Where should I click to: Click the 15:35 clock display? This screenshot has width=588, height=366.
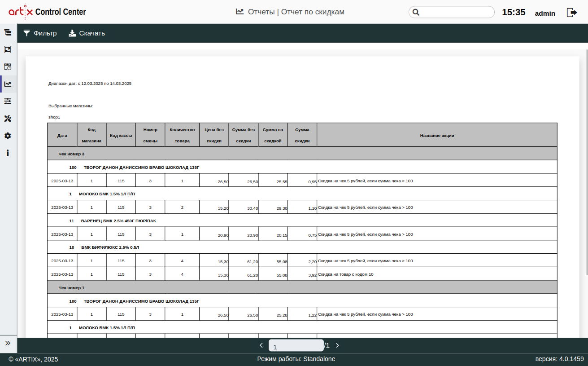pyautogui.click(x=514, y=12)
